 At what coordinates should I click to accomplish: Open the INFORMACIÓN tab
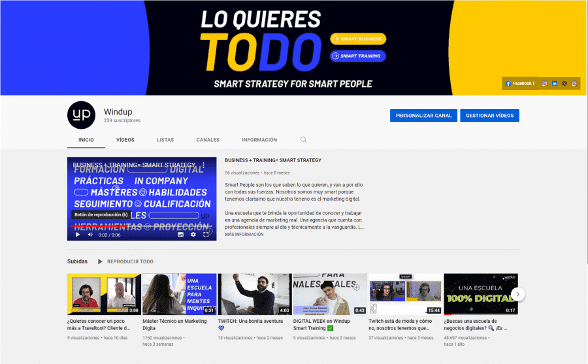point(259,140)
